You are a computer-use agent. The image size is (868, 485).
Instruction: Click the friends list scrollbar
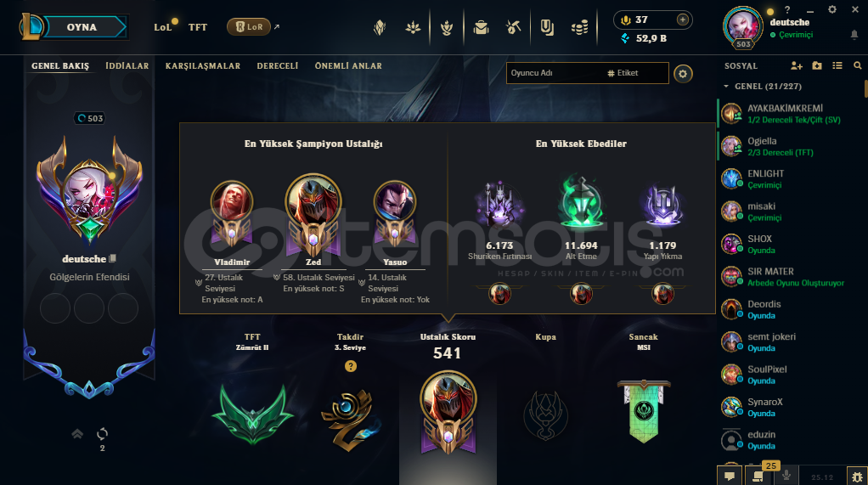click(865, 88)
